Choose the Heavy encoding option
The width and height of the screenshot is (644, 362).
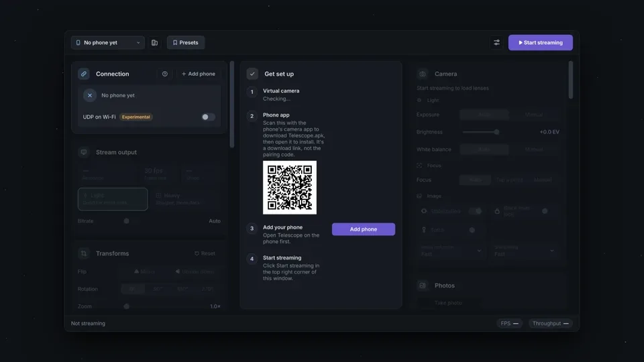tap(186, 199)
